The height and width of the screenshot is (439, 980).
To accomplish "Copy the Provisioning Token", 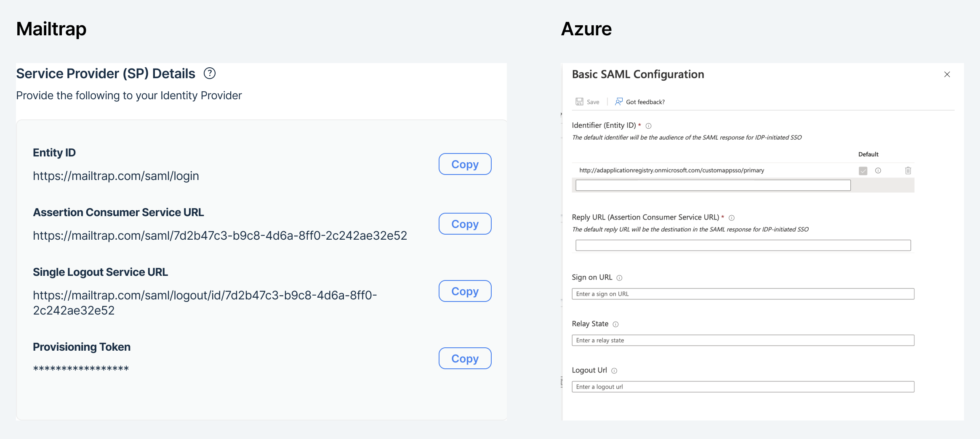I will 465,358.
